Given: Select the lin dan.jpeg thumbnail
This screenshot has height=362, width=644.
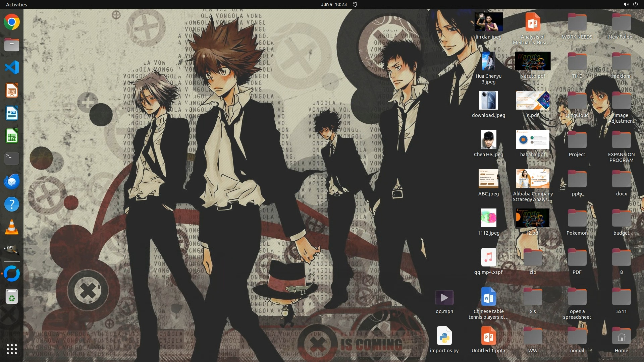Looking at the screenshot, I should point(488,22).
